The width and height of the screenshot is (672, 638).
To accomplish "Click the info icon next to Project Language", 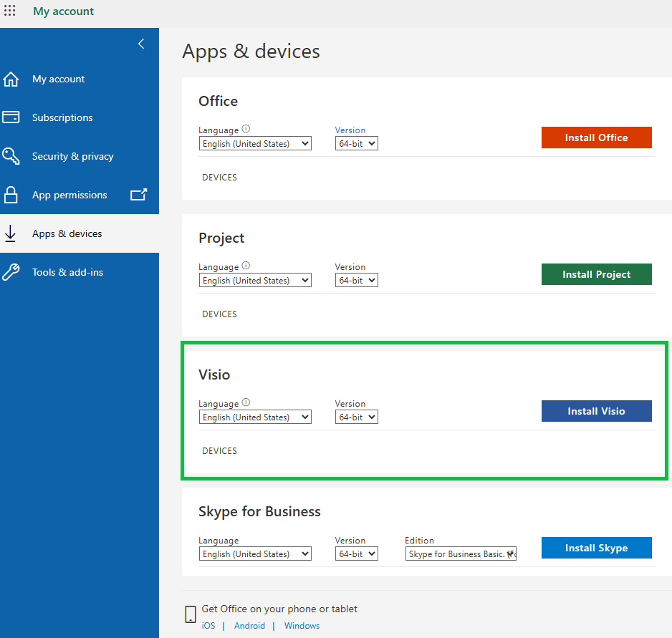I will pyautogui.click(x=246, y=265).
